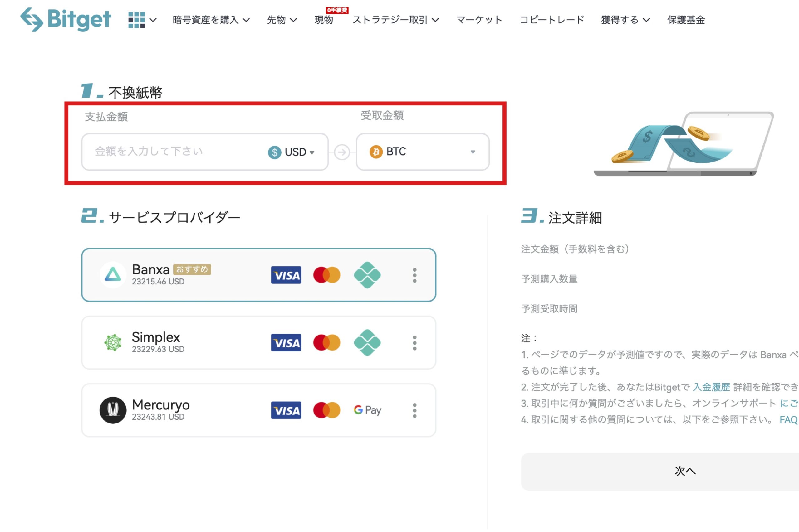799x532 pixels.
Task: Click the Mastercard icon in Banxa row
Action: (326, 275)
